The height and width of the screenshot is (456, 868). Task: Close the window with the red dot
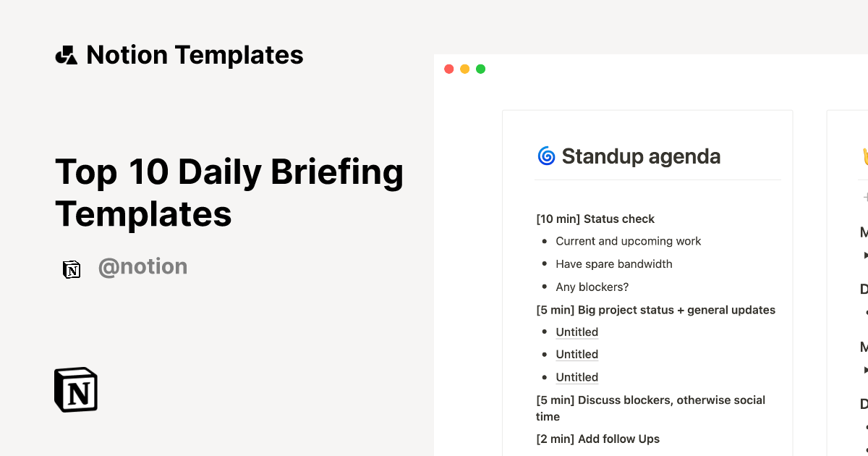pos(448,69)
